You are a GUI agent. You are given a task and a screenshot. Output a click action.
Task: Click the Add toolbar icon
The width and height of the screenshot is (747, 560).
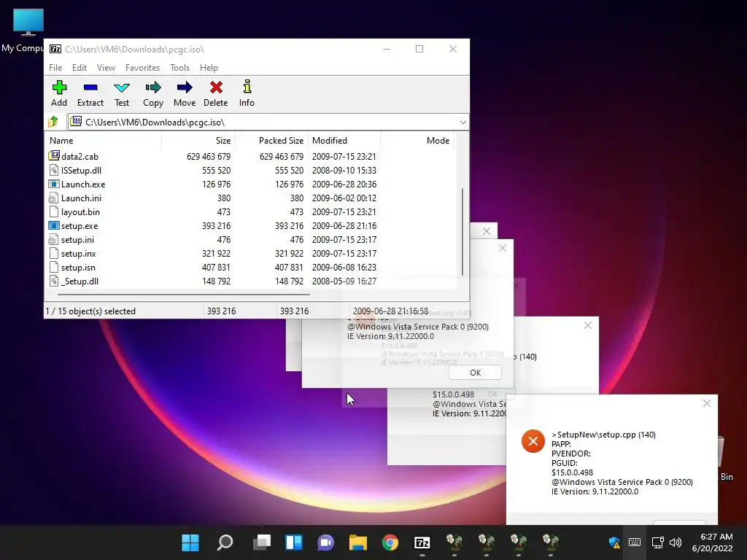59,93
